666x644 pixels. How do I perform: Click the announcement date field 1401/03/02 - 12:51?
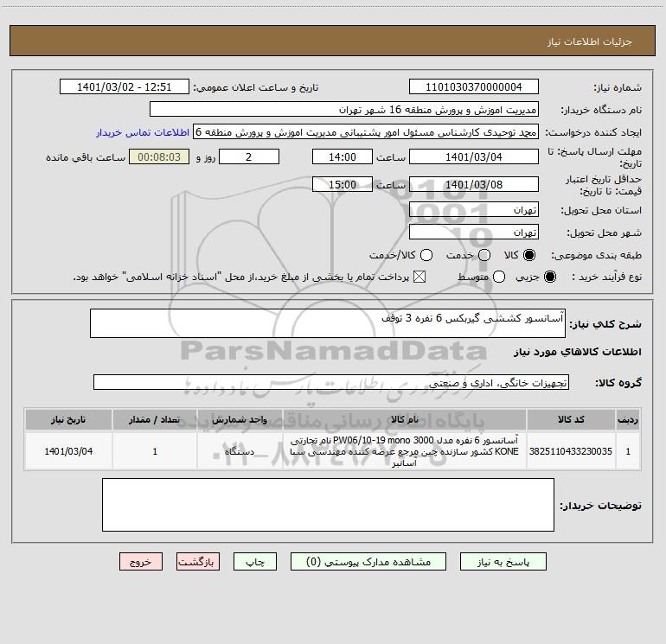[124, 86]
